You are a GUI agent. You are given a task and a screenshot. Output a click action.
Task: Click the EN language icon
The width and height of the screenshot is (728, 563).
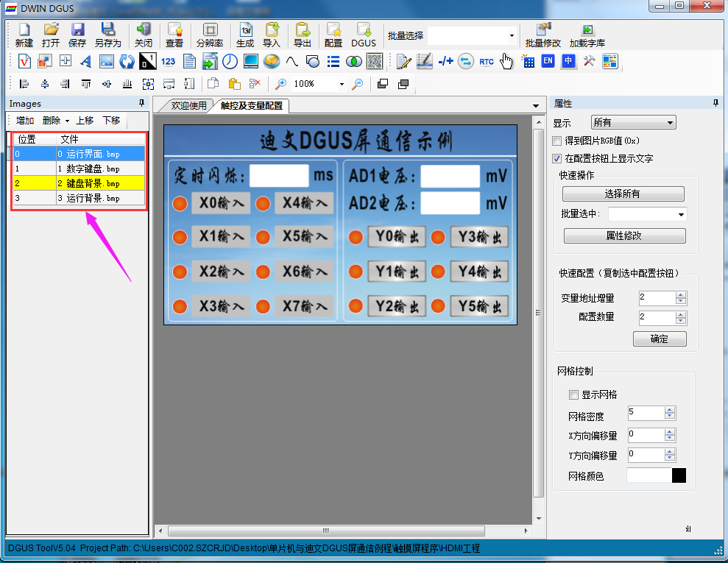click(x=548, y=61)
